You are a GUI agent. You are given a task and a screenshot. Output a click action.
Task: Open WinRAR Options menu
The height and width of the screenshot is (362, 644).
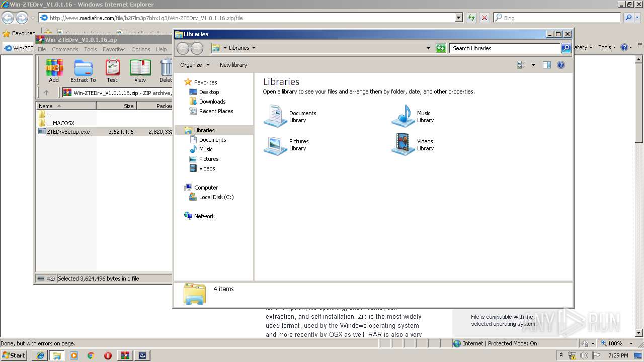(x=141, y=49)
